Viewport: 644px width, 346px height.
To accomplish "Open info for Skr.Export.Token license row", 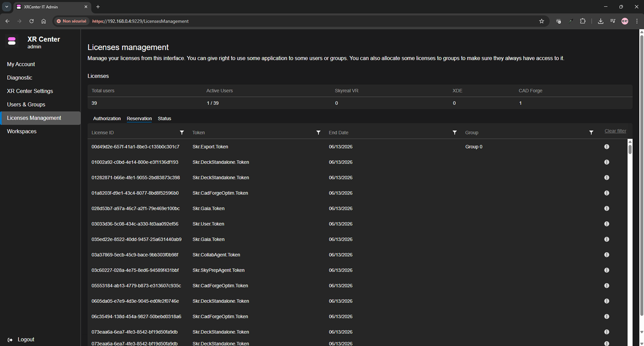I will coord(606,147).
